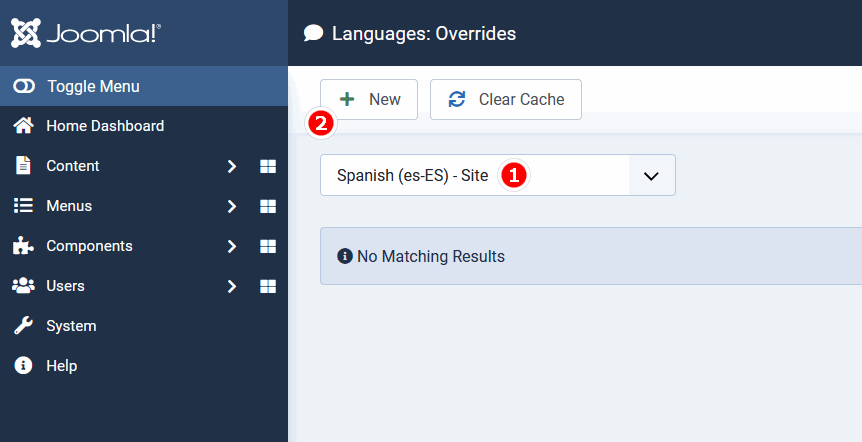
Task: Expand the Menus submenu chevron
Action: pos(231,206)
